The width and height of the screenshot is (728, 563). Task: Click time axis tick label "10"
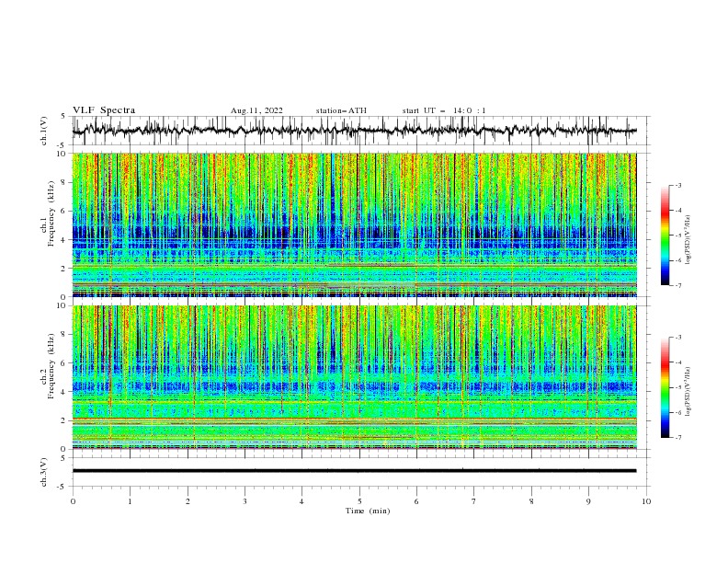point(646,501)
